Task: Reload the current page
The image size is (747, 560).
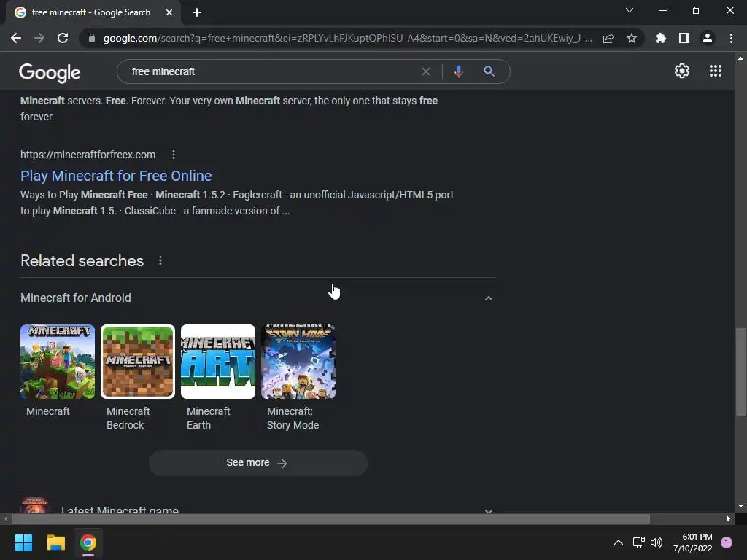Action: coord(63,38)
